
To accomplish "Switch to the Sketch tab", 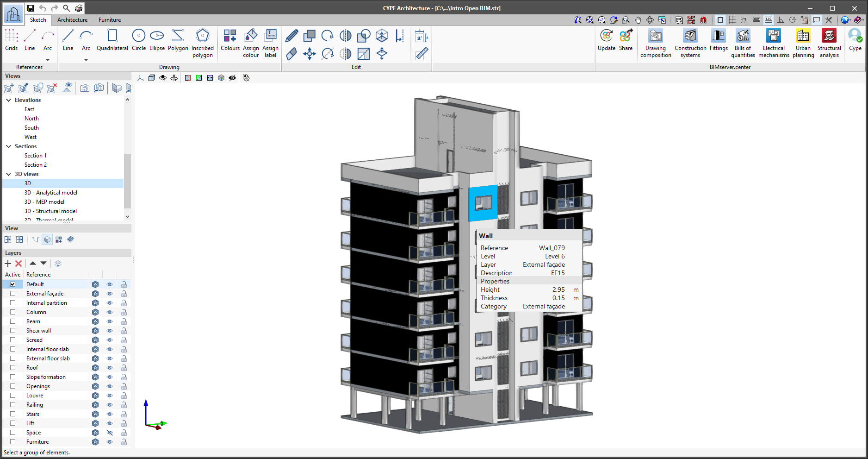I will pyautogui.click(x=38, y=20).
